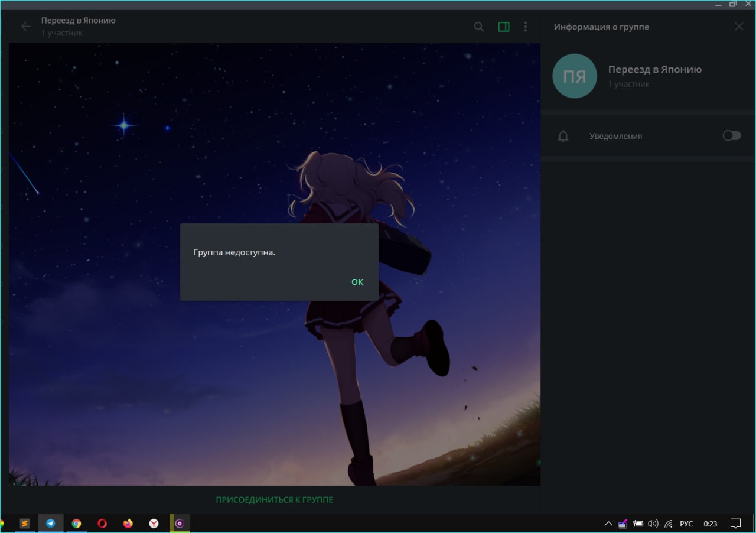Image resolution: width=756 pixels, height=533 pixels.
Task: Toggle the "Уведомления" switch
Action: click(732, 136)
